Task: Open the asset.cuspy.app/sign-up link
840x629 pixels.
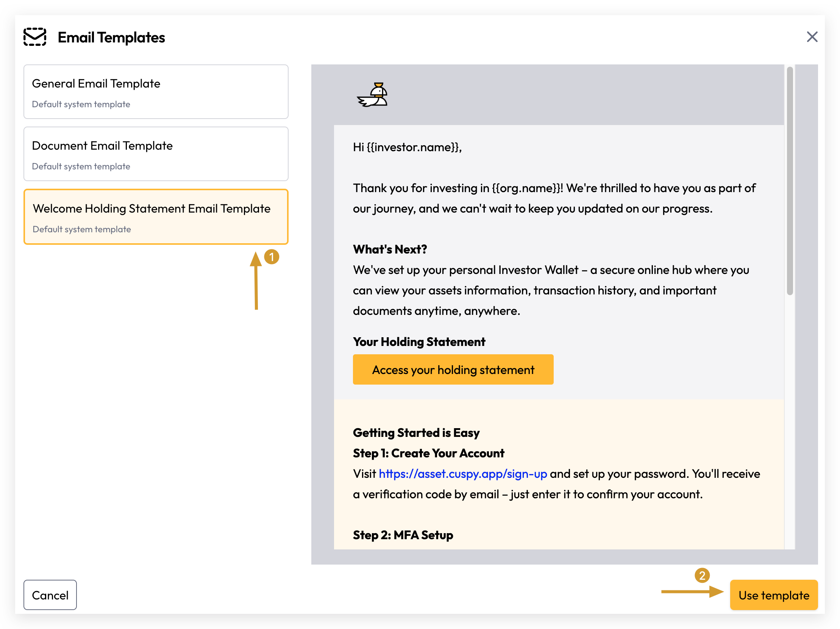Action: (x=462, y=474)
